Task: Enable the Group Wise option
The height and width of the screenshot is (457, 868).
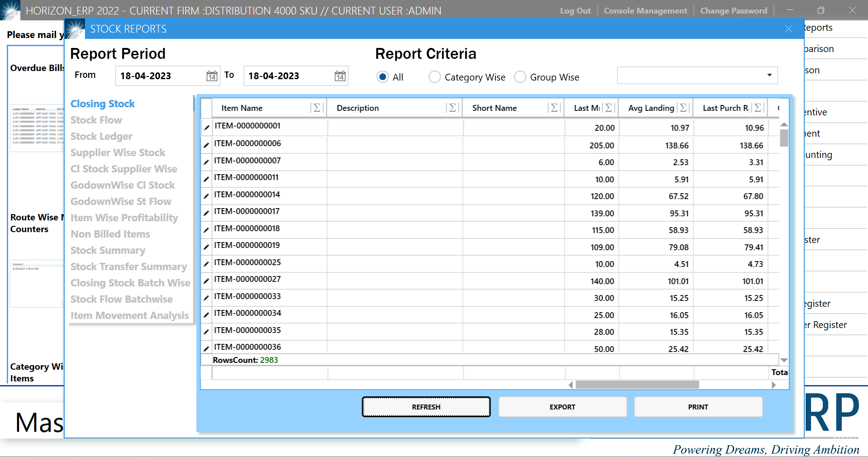Action: pyautogui.click(x=520, y=77)
